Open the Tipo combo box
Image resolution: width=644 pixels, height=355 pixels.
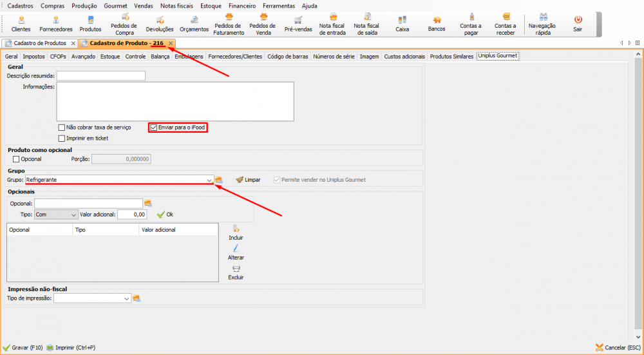coord(73,215)
